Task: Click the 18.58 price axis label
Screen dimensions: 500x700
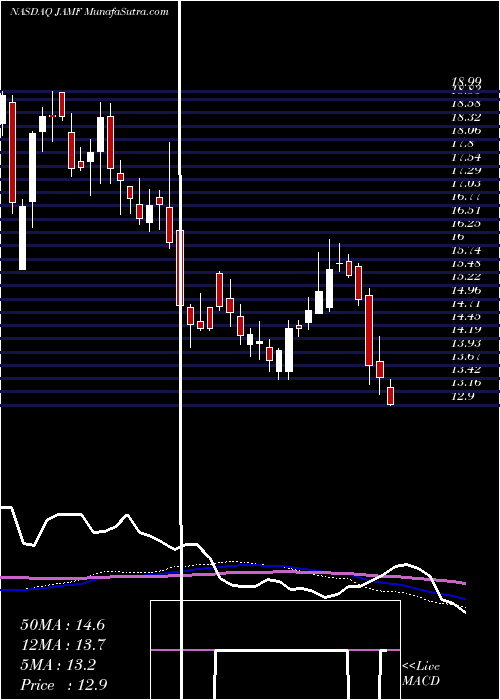Action: pos(466,103)
